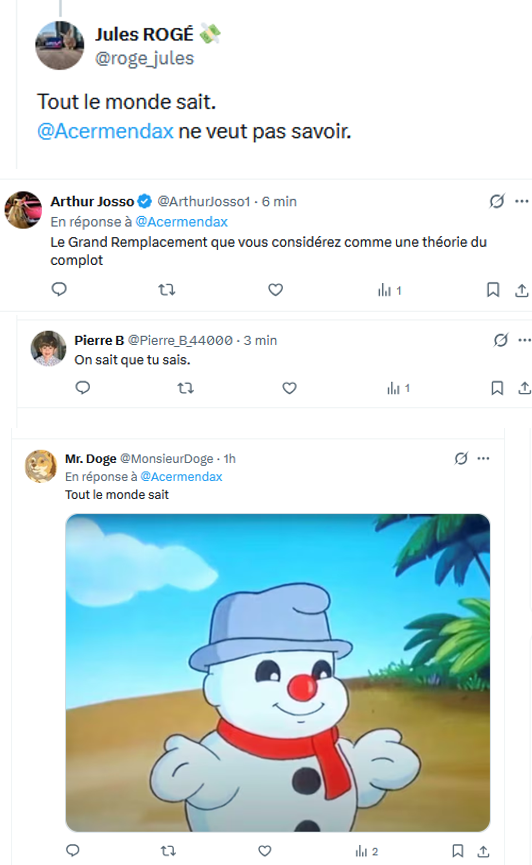Retweet Arthur Josso's tweet
The height and width of the screenshot is (865, 532).
(x=167, y=289)
